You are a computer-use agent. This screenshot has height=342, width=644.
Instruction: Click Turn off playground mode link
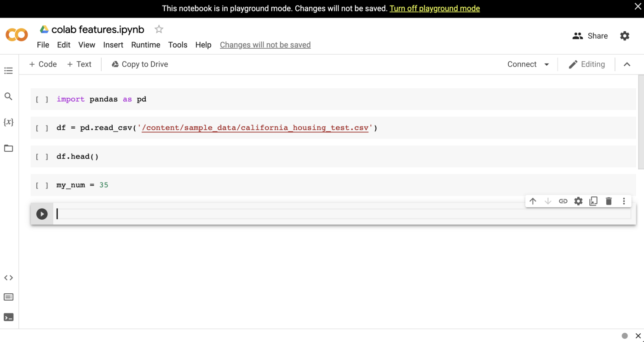point(435,8)
